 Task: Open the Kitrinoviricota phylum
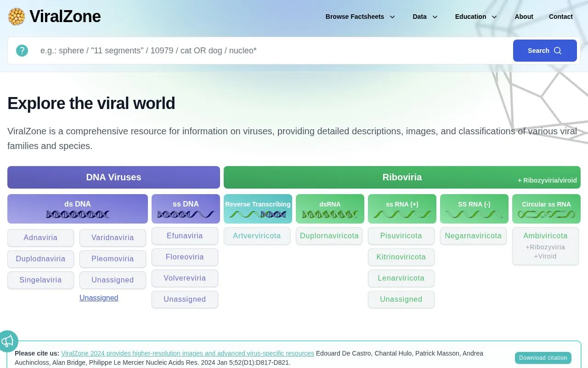(401, 257)
